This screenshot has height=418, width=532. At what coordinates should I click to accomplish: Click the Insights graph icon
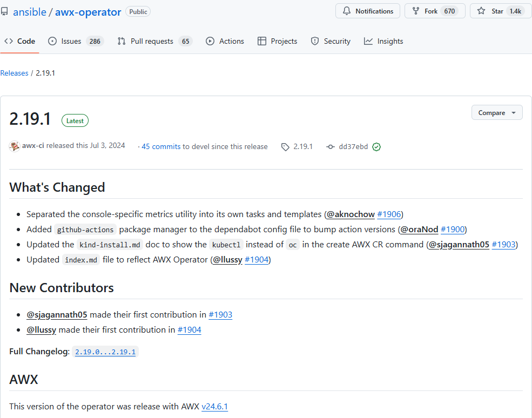(x=368, y=41)
